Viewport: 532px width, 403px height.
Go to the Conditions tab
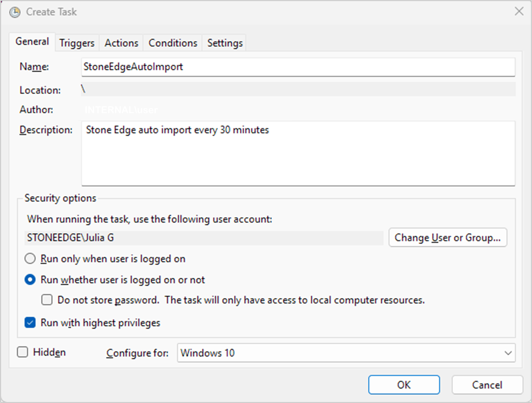(173, 43)
